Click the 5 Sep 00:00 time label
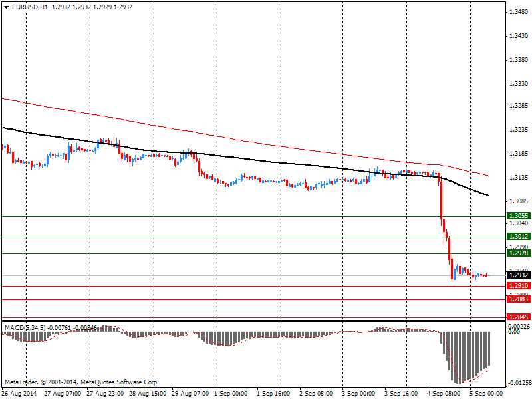 click(x=486, y=394)
